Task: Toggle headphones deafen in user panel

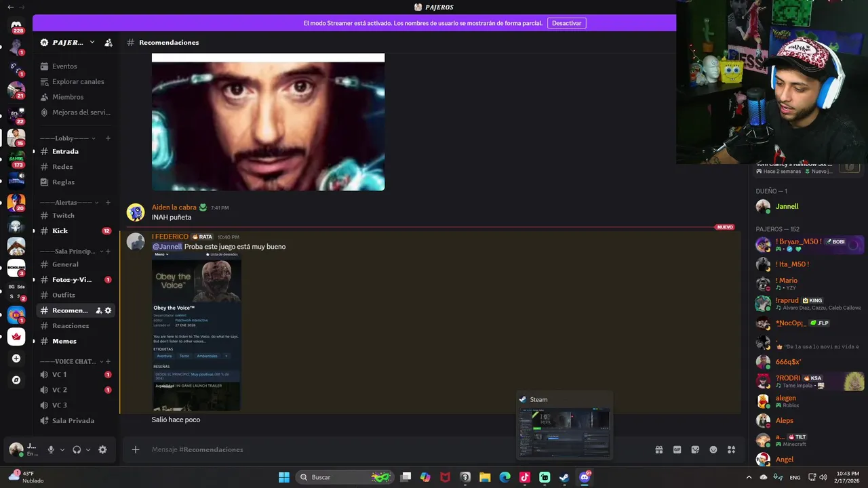Action: [x=77, y=449]
